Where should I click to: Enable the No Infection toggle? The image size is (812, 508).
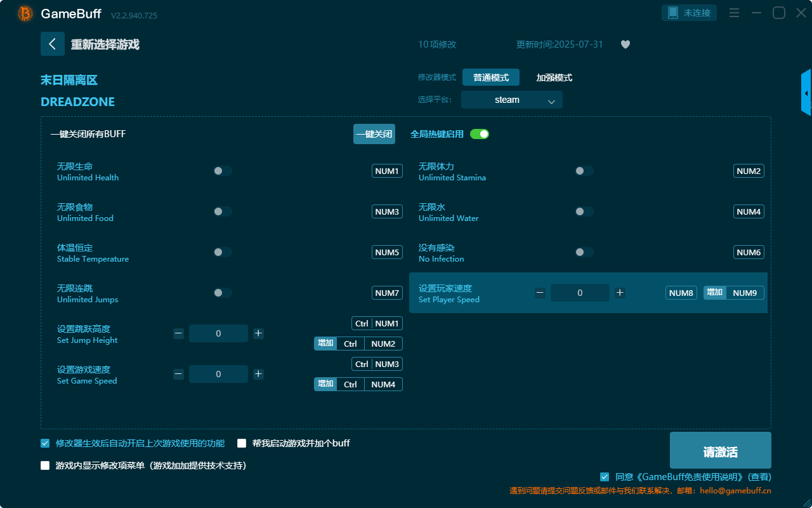tap(584, 252)
